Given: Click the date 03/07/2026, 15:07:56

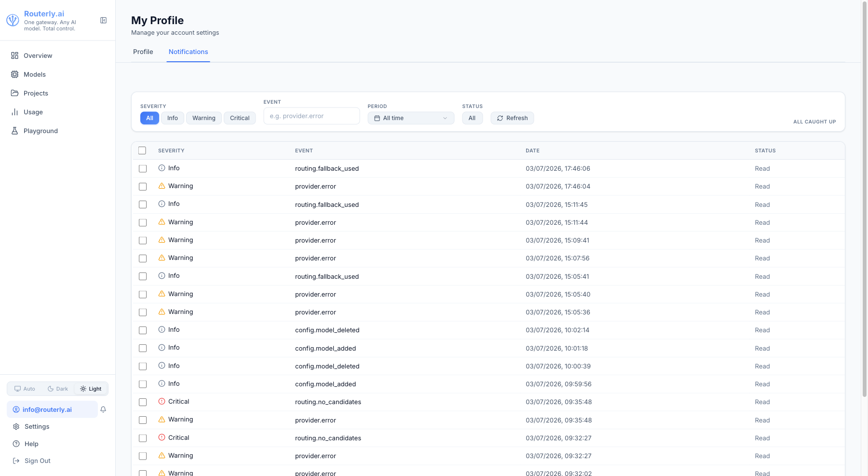Looking at the screenshot, I should (x=557, y=258).
